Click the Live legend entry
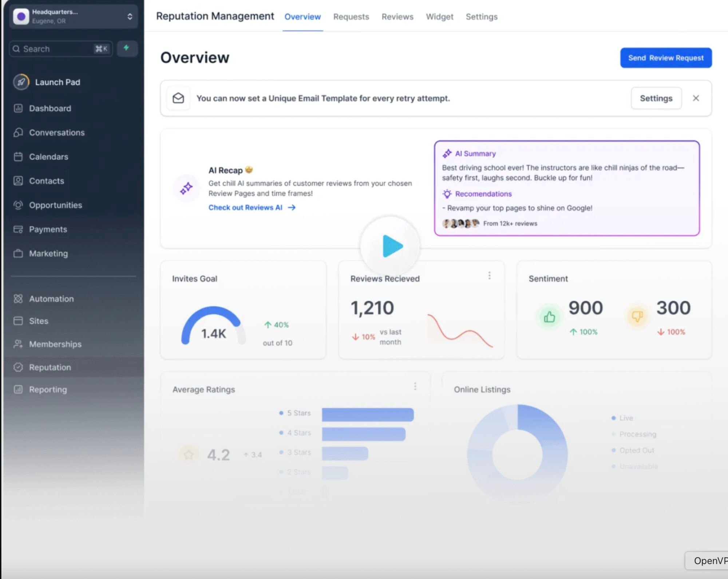The height and width of the screenshot is (579, 728). (622, 418)
